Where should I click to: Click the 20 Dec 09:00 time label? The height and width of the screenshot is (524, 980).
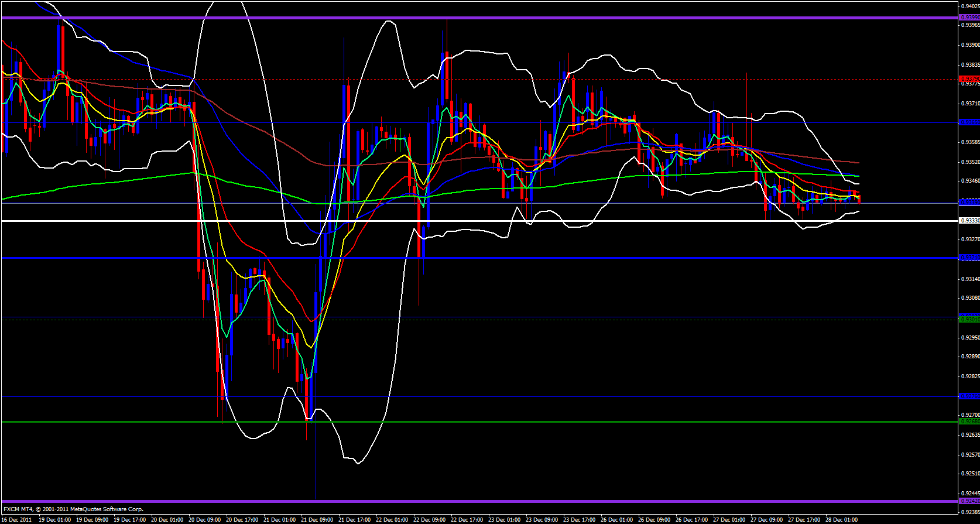tap(205, 519)
